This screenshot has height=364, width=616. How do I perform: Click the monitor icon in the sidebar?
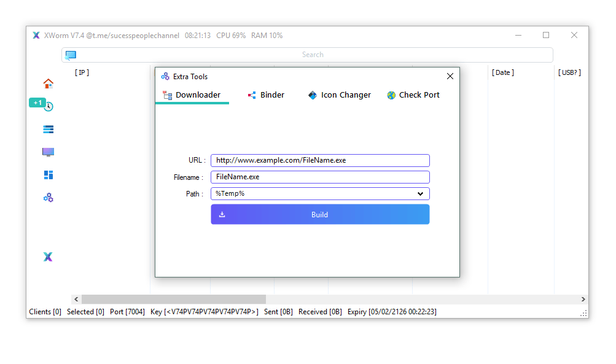tap(48, 152)
